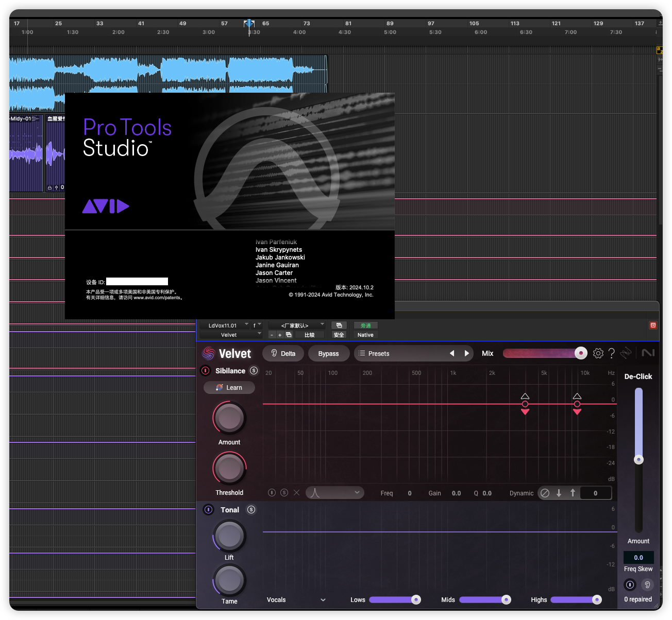672x620 pixels.
Task: Adjust the De-Click Amount vertical slider
Action: point(639,459)
